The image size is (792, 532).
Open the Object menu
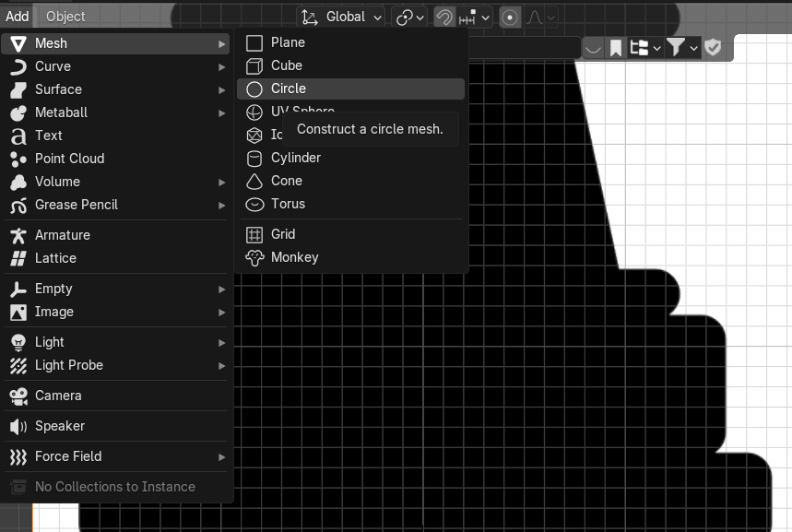65,16
